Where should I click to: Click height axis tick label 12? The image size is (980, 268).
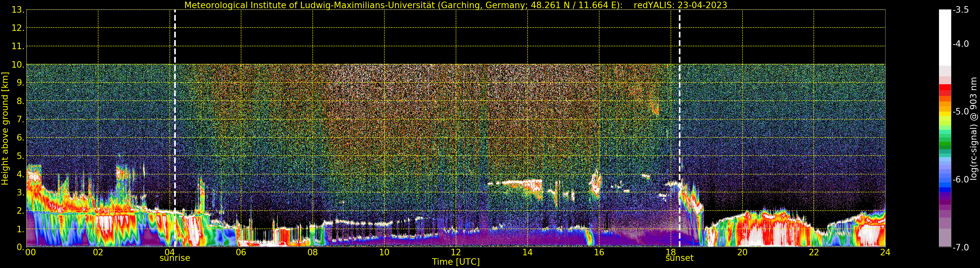tap(18, 28)
